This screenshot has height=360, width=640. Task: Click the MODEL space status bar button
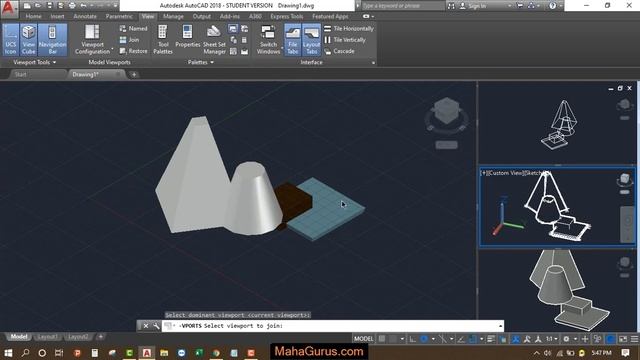point(363,339)
